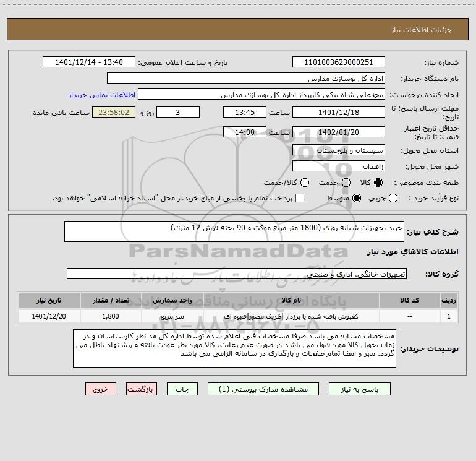Click the واحد شمارش column header
This screenshot has height=461, width=476.
[x=172, y=300]
